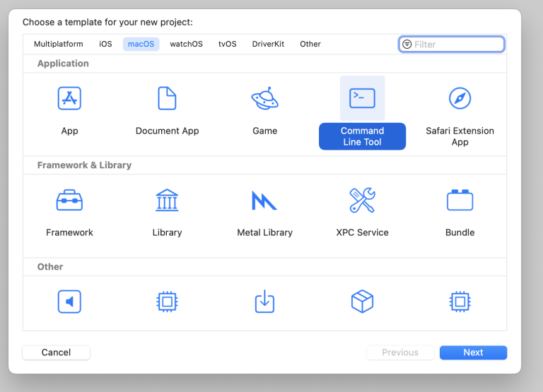
Task: Show the DriverKit templates tab
Action: [268, 44]
